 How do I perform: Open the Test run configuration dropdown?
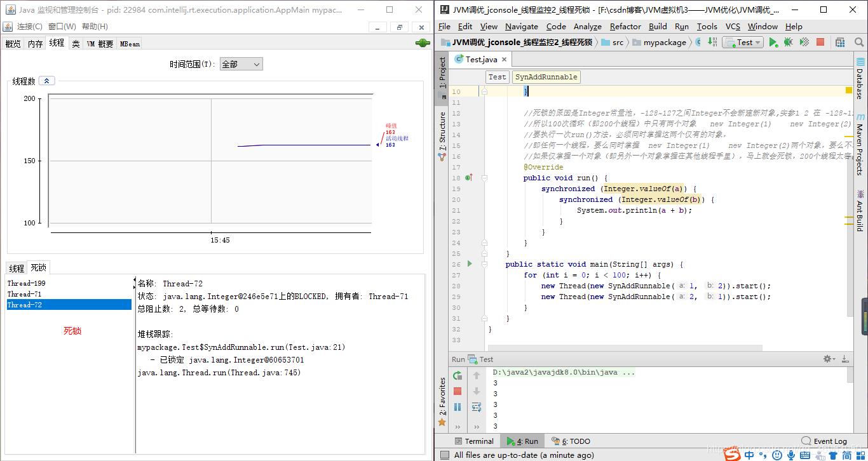pyautogui.click(x=742, y=43)
